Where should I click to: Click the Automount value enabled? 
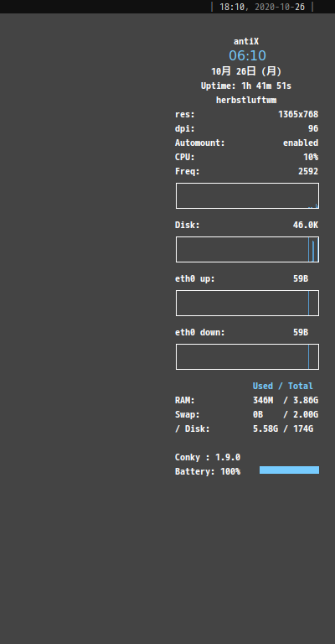coord(301,143)
